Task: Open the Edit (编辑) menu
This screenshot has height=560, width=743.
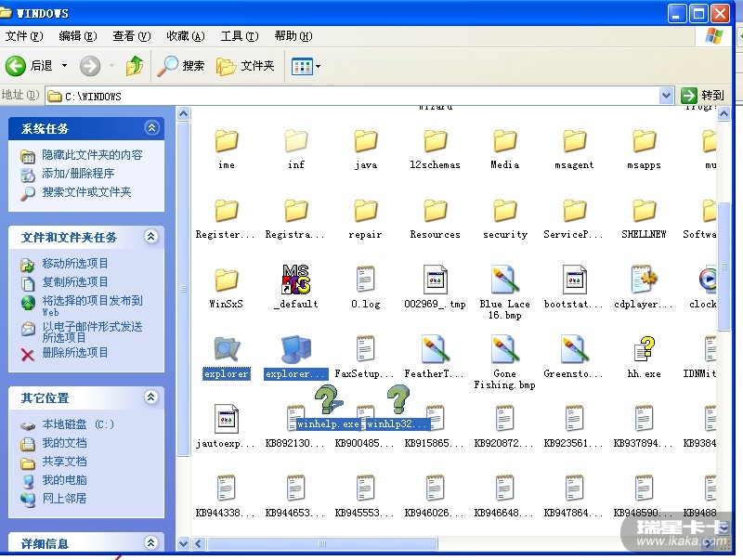Action: pyautogui.click(x=78, y=36)
